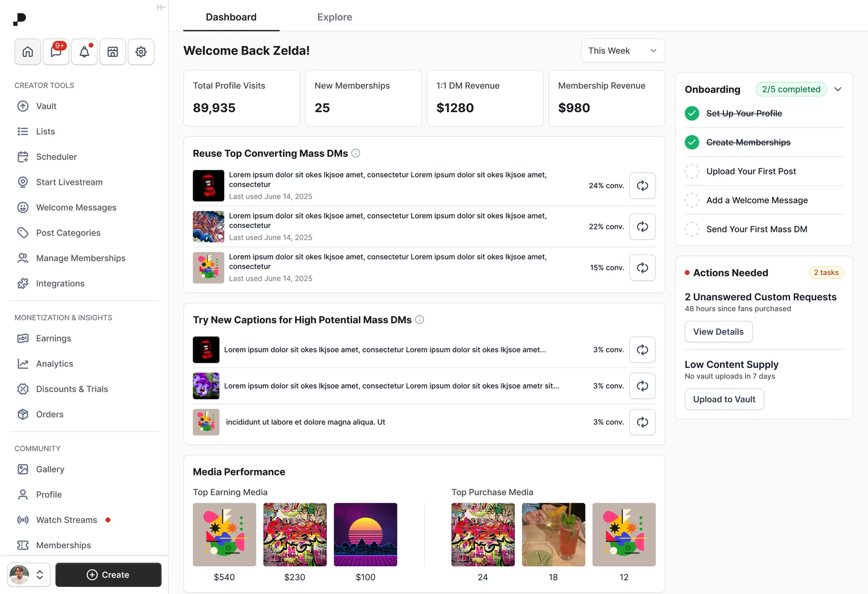
Task: Check off Add a Welcome Message
Action: tap(691, 200)
